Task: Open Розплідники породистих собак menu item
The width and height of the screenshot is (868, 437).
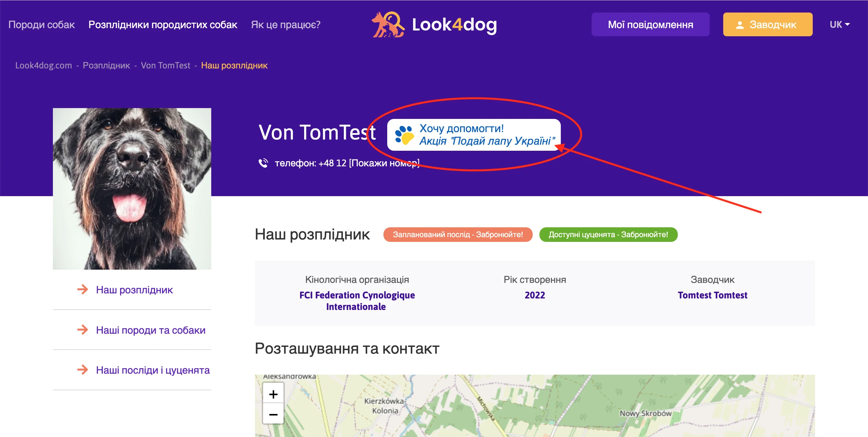Action: click(x=163, y=24)
